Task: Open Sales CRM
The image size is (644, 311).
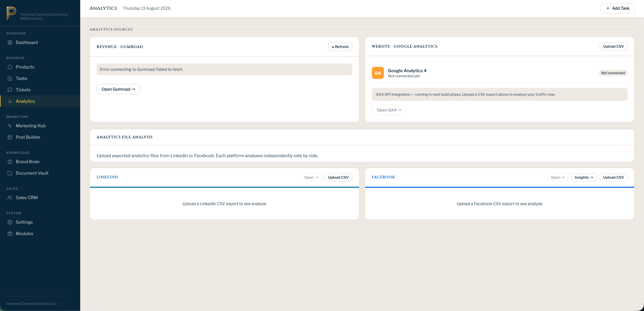Action: pyautogui.click(x=40, y=198)
